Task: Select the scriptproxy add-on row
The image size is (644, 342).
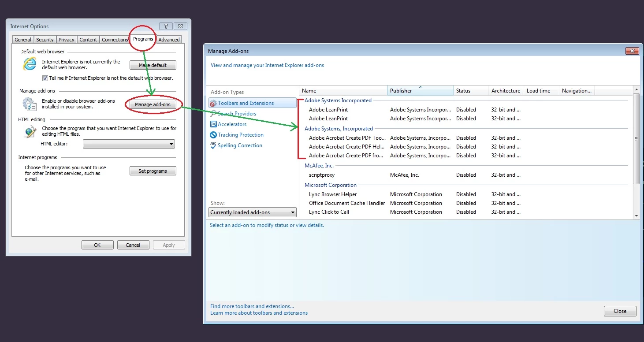Action: point(466,175)
